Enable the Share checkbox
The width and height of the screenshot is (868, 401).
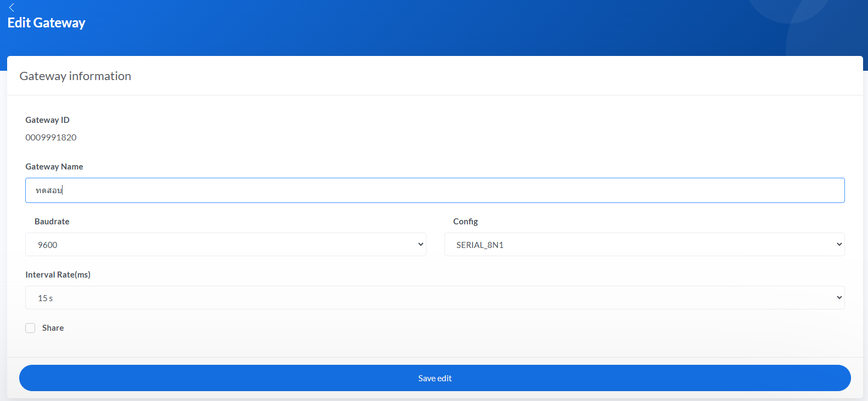pyautogui.click(x=30, y=328)
